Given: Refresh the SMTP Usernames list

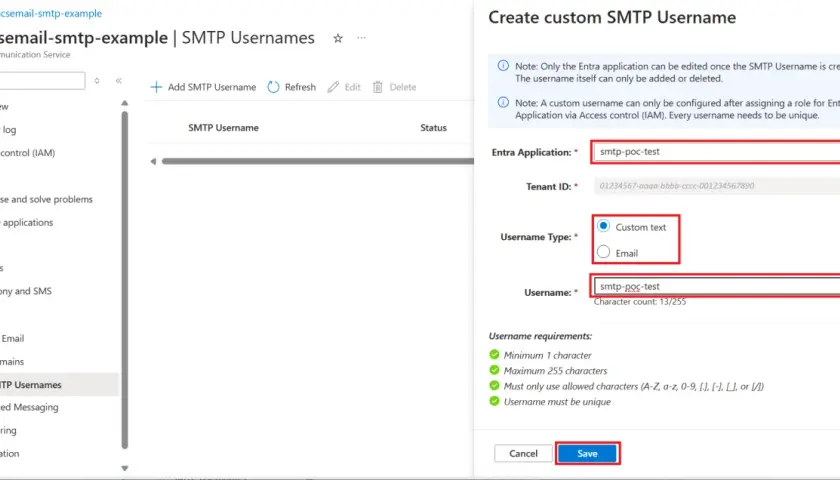Looking at the screenshot, I should point(291,87).
